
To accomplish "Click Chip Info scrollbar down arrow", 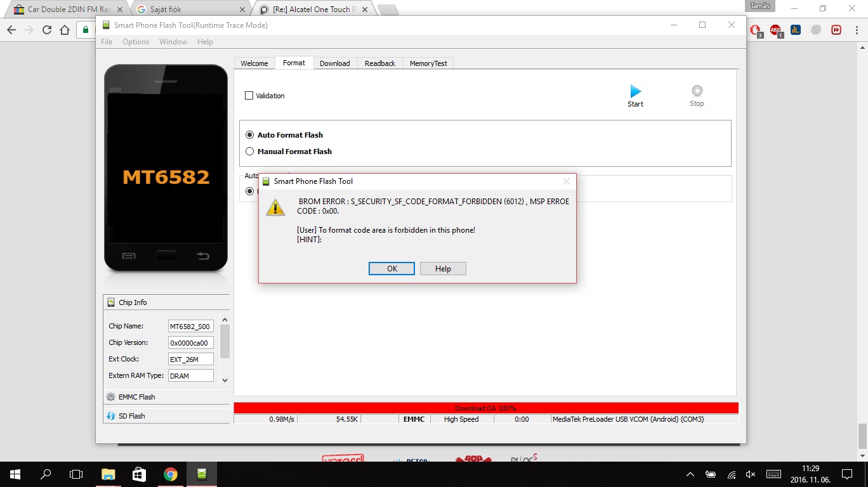I will point(225,380).
